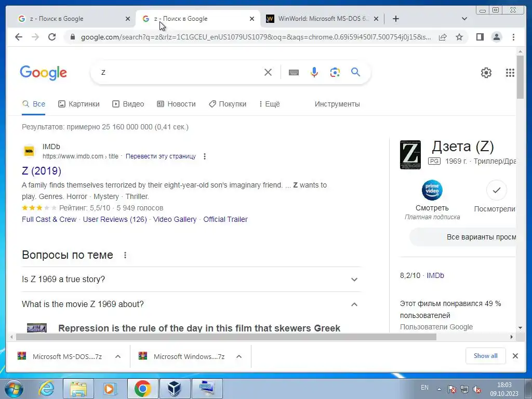Click the vertical page scrollbar thumb
The image size is (532, 399).
[520, 77]
